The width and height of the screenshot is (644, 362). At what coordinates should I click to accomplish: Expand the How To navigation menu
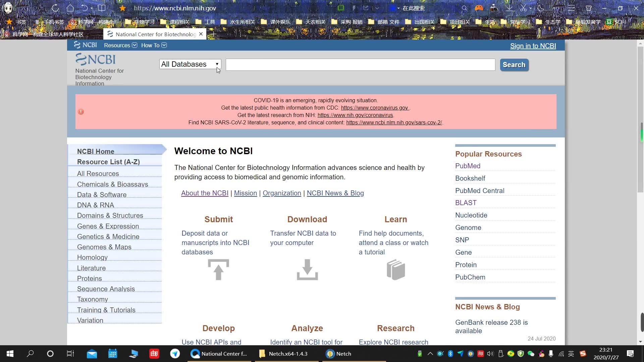(154, 45)
